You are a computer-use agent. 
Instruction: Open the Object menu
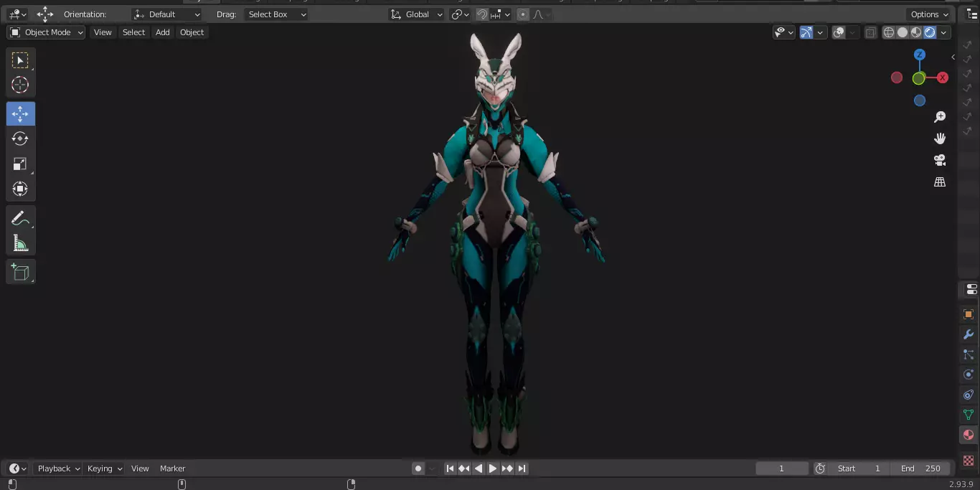[192, 32]
